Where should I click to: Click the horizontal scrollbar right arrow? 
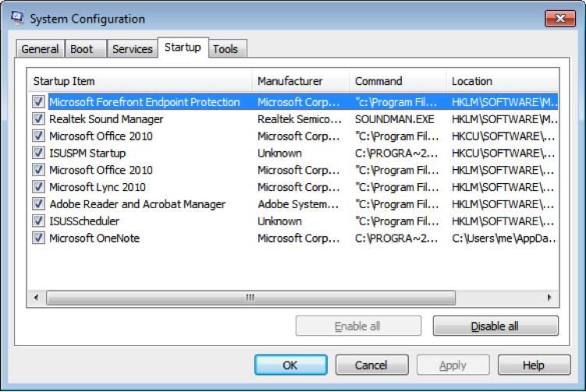point(549,298)
